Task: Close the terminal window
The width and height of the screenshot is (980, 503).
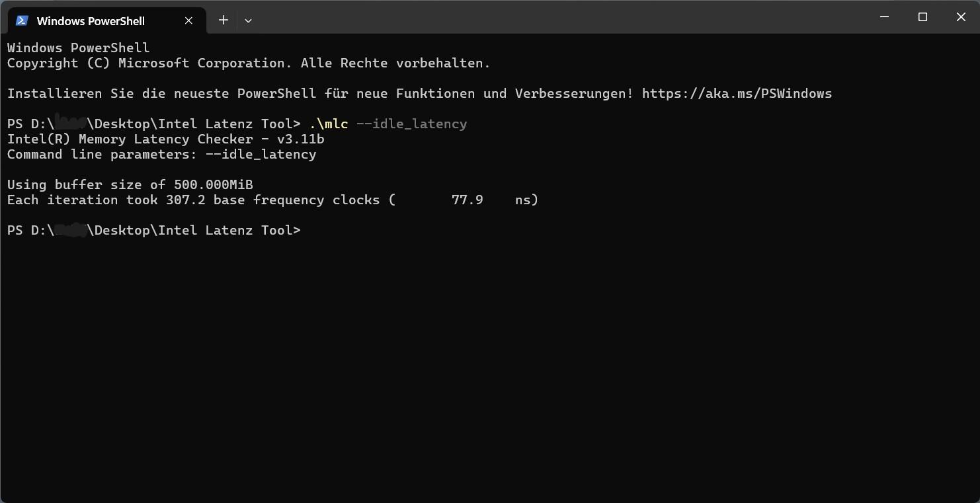Action: (961, 17)
